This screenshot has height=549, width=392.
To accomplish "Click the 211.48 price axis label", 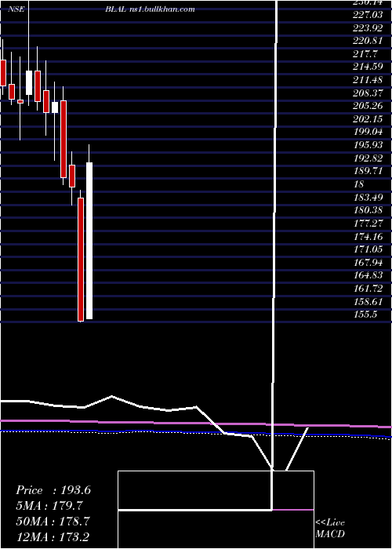I will 368,80.
